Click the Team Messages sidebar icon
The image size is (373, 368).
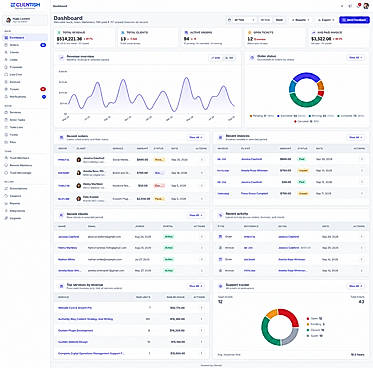[x=6, y=173]
